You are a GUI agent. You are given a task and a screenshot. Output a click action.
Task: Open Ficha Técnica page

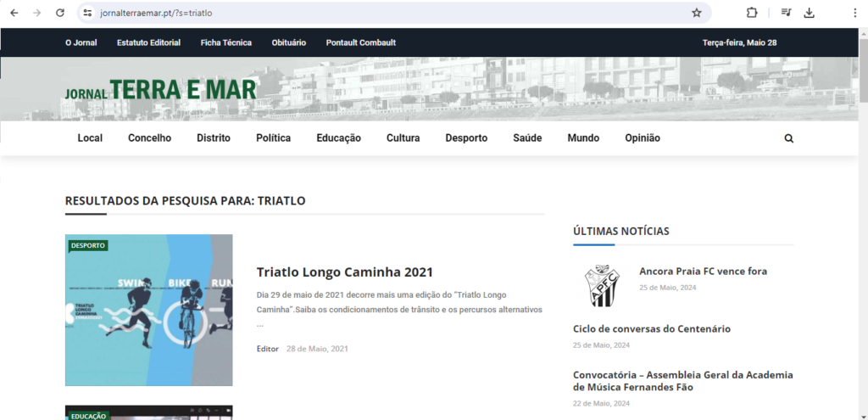(x=225, y=42)
